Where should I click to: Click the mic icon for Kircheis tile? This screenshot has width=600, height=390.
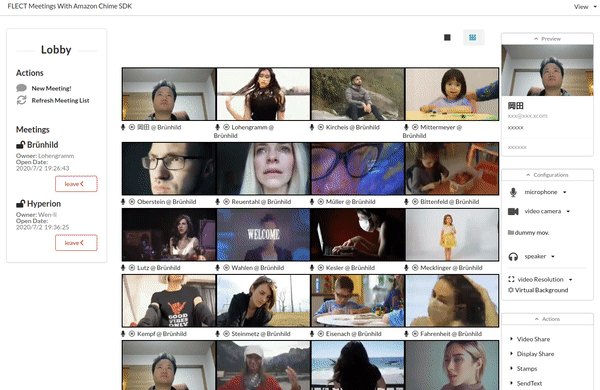(312, 127)
